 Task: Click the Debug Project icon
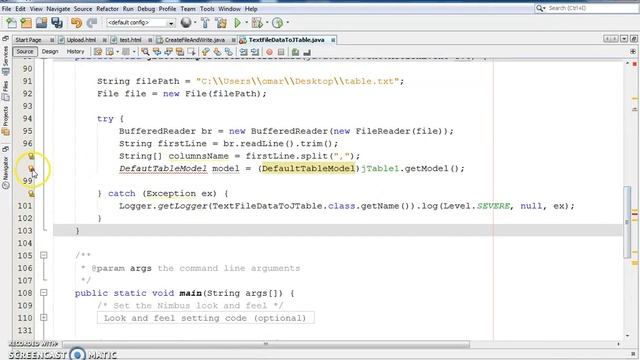pos(257,23)
